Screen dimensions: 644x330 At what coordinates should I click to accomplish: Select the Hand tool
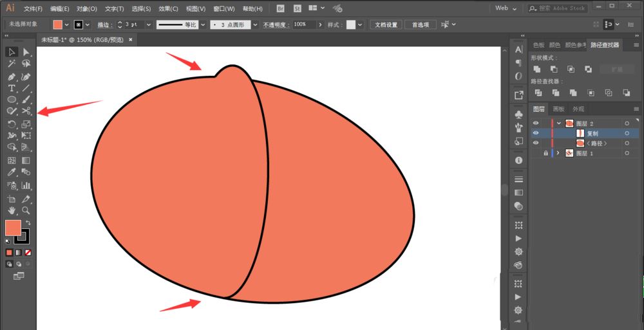click(x=12, y=210)
